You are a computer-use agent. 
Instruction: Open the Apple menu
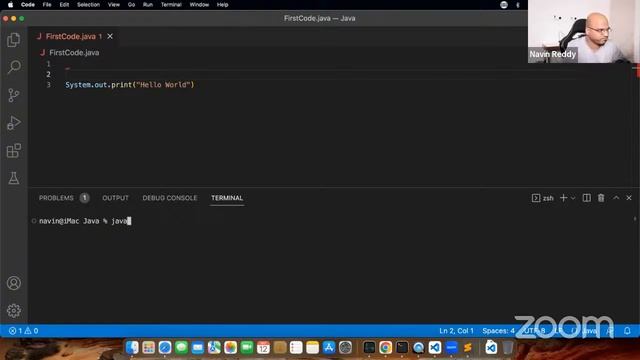coord(10,5)
